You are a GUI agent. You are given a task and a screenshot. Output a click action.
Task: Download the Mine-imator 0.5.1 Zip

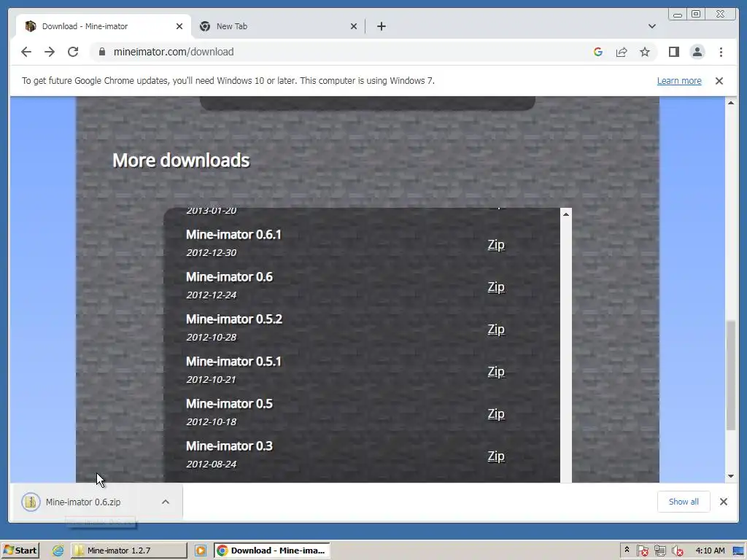(x=496, y=372)
